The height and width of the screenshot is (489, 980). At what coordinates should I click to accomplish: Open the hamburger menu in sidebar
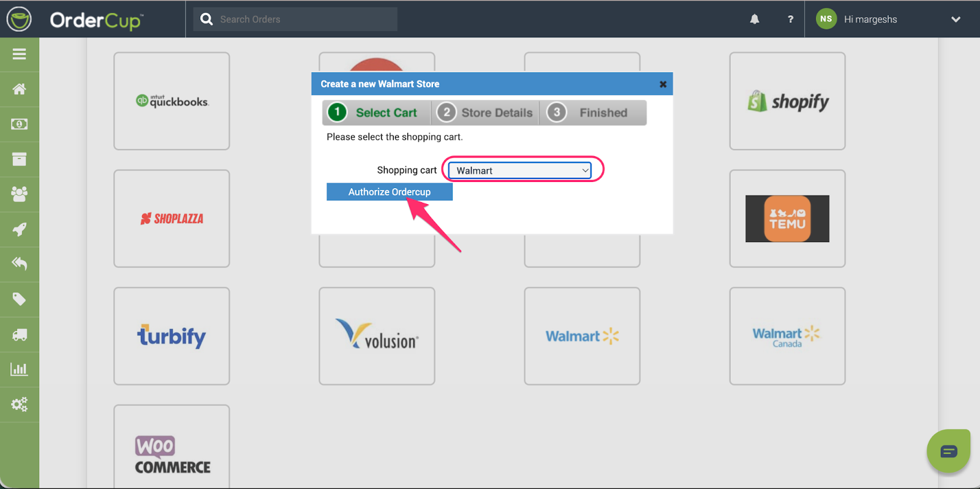click(20, 55)
